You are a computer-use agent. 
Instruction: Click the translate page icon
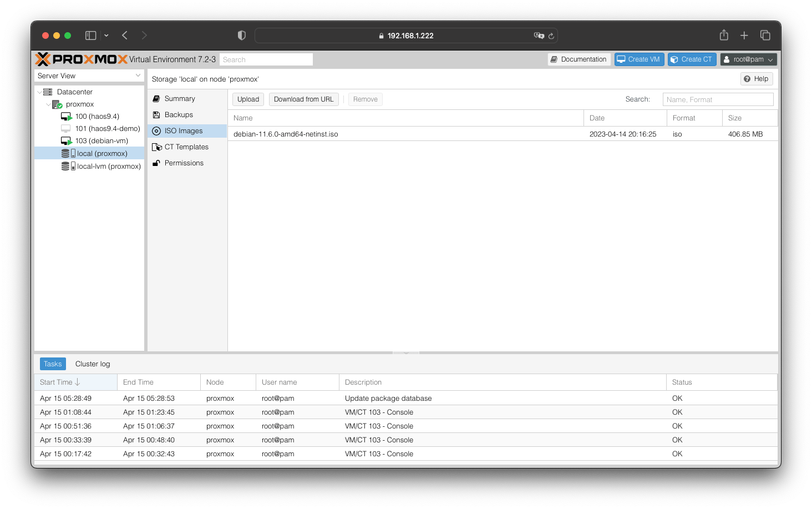point(539,36)
